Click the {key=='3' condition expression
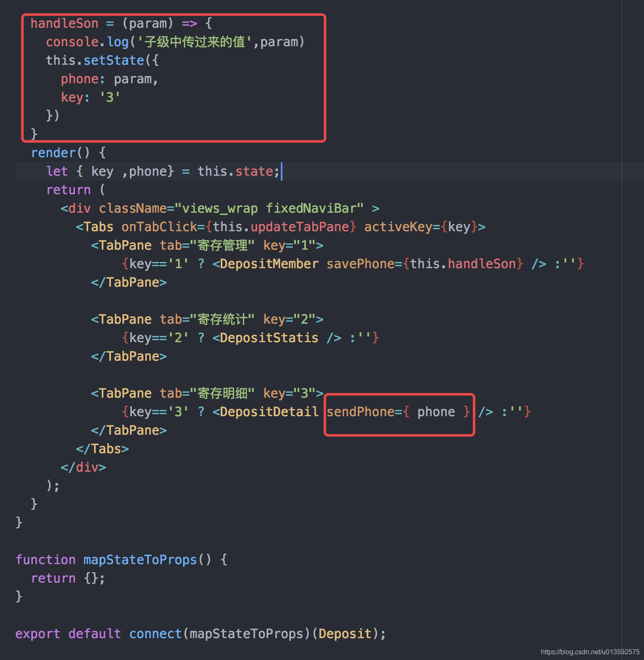Image resolution: width=644 pixels, height=660 pixels. [x=155, y=412]
